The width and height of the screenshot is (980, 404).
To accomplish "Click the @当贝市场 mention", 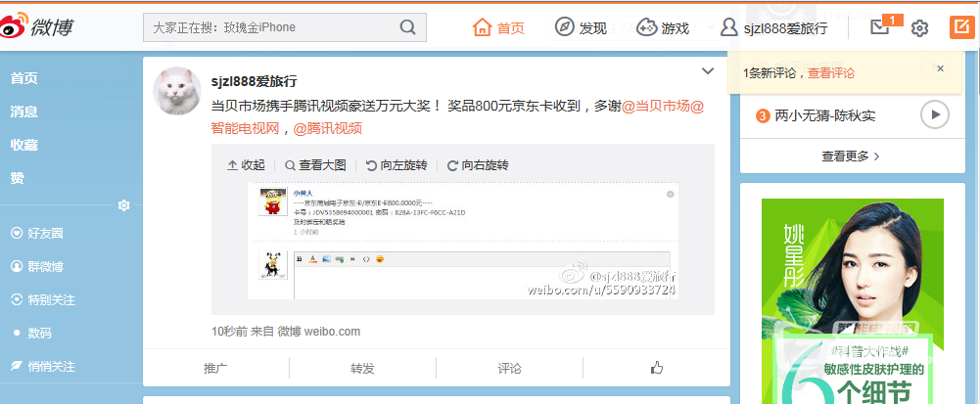I will point(656,107).
